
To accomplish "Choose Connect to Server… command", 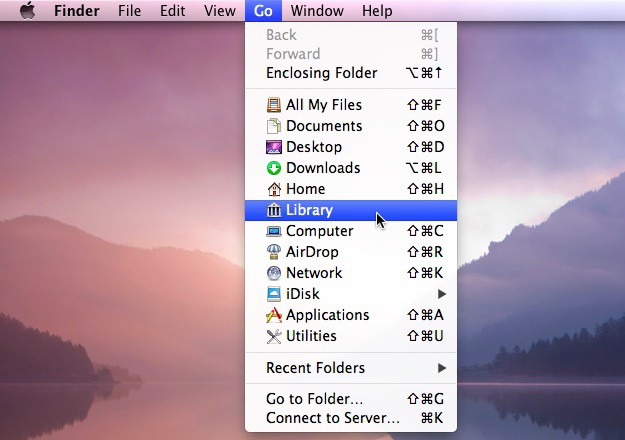I will coord(351,418).
